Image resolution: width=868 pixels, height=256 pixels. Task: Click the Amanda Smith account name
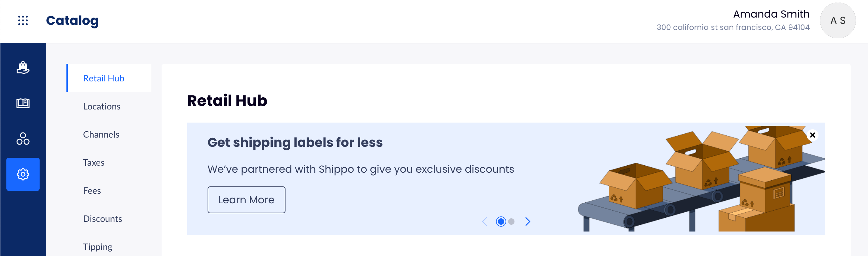click(771, 14)
